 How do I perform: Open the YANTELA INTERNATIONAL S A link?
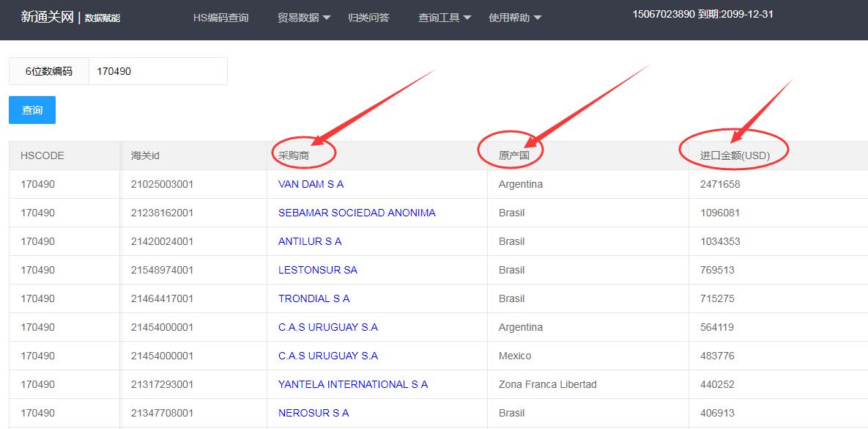[x=353, y=385]
